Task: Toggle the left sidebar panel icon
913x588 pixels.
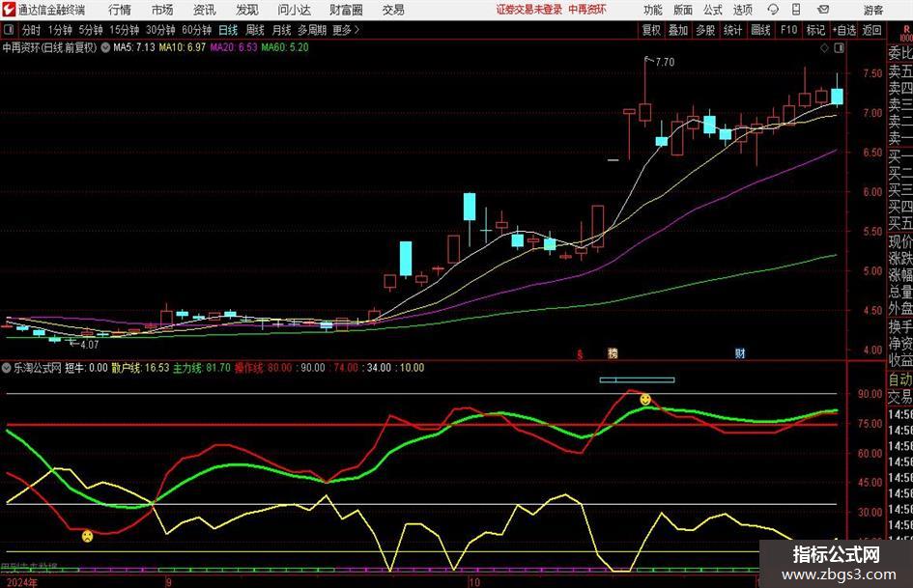Action: click(9, 30)
